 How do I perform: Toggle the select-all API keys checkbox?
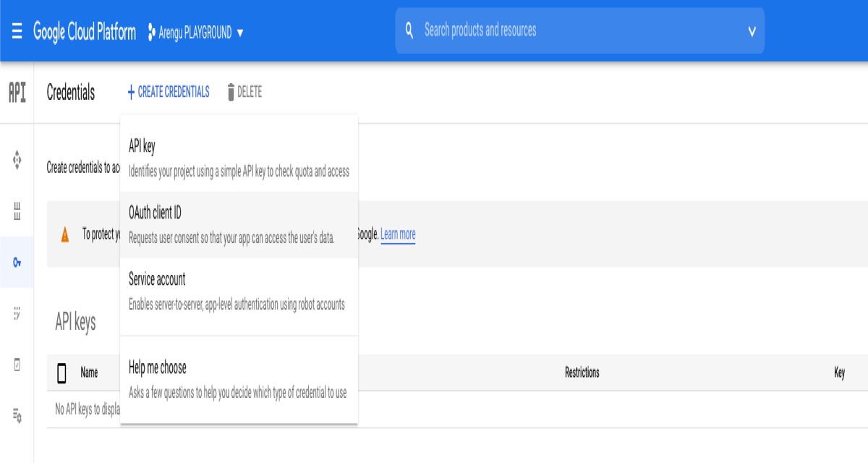[61, 373]
